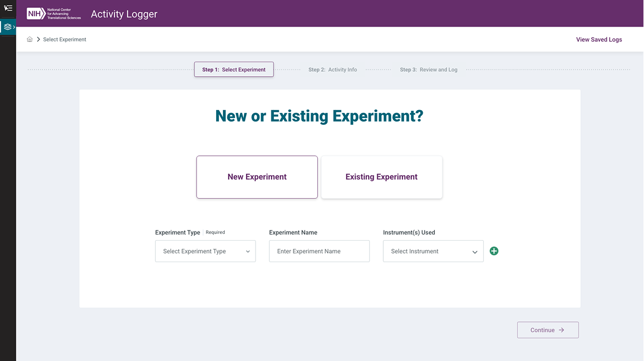Select the layers icon in the left sidebar
This screenshot has width=644, height=361.
(x=8, y=26)
